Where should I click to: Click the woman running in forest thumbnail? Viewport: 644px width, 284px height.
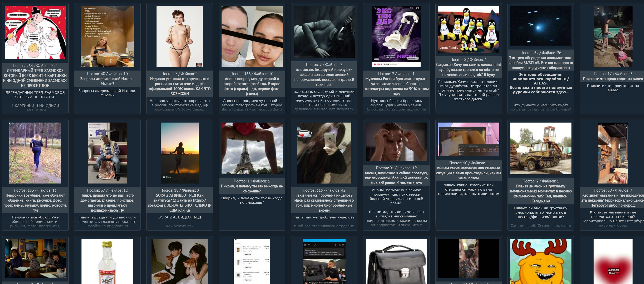point(35,153)
